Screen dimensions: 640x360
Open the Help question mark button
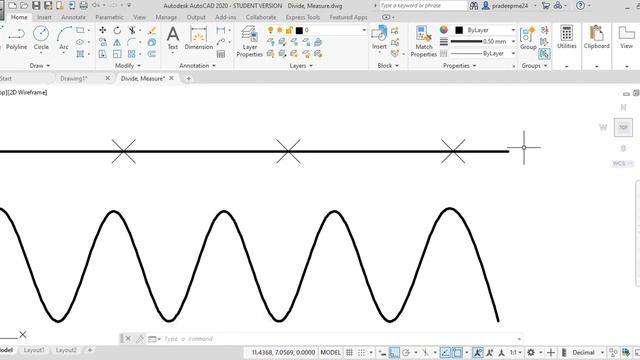point(580,6)
